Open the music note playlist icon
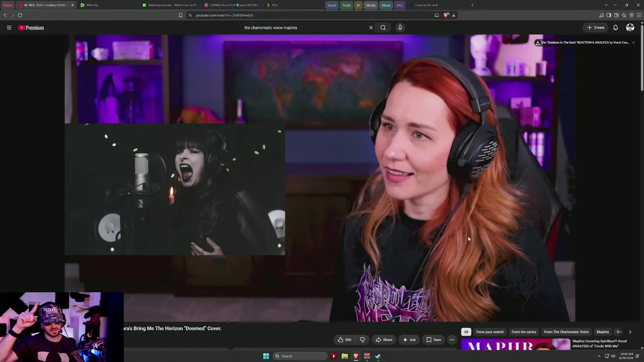The image size is (644, 362). point(601,15)
